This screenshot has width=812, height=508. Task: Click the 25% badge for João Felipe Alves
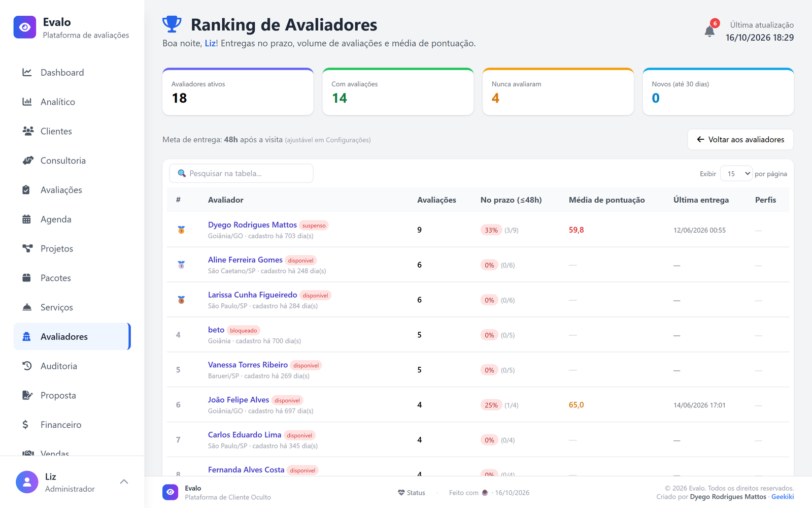491,405
